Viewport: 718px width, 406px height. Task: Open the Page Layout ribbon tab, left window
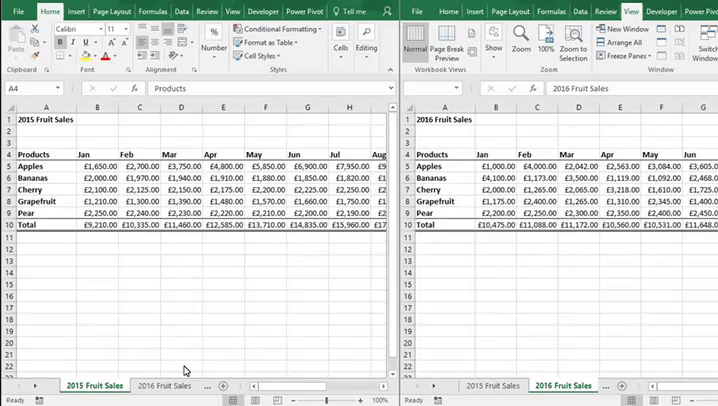point(111,11)
